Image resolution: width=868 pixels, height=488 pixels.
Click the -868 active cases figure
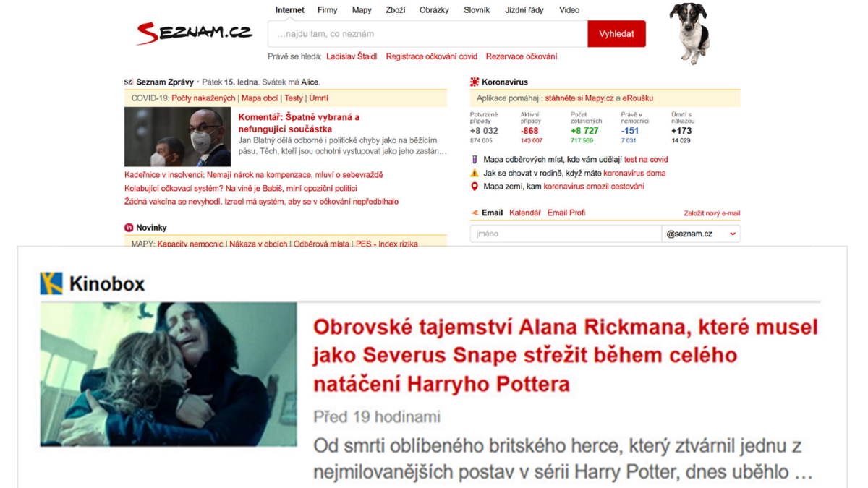(529, 131)
